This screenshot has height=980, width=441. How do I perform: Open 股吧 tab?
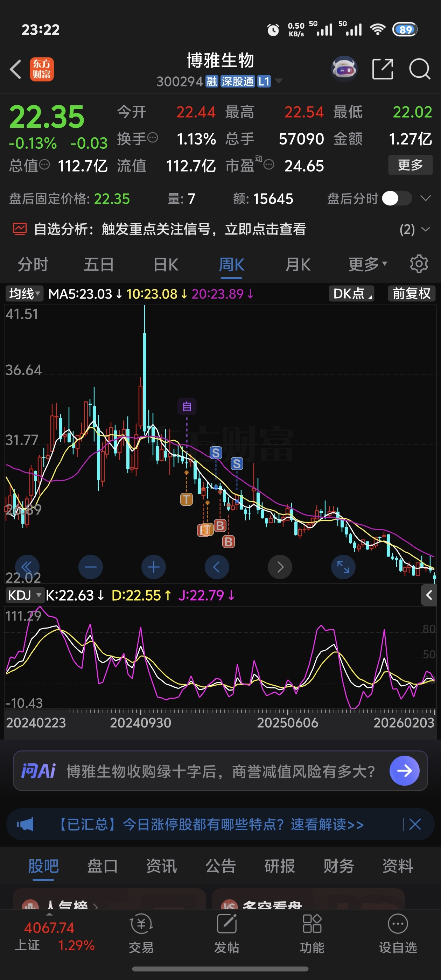tap(43, 866)
